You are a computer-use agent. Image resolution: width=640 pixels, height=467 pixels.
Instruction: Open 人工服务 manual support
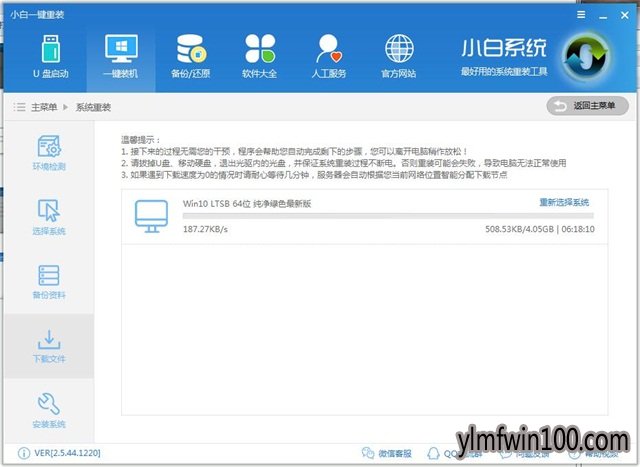pyautogui.click(x=329, y=56)
